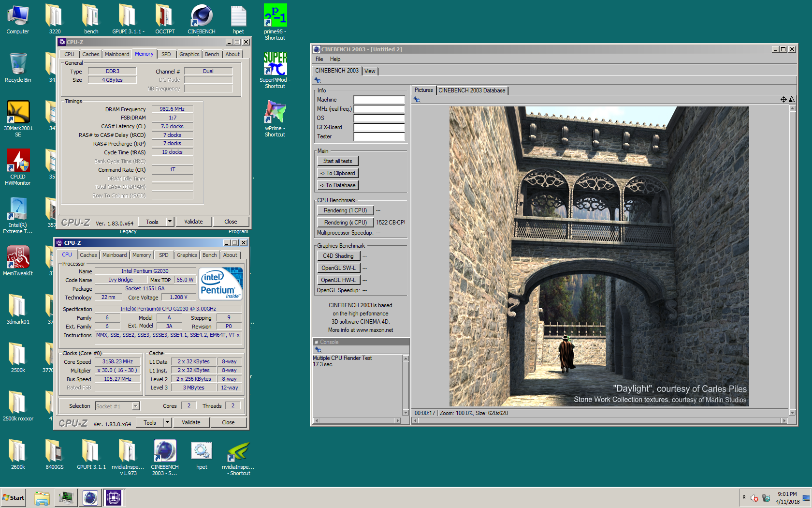Open the Help menu in Cinebench

pos(335,59)
